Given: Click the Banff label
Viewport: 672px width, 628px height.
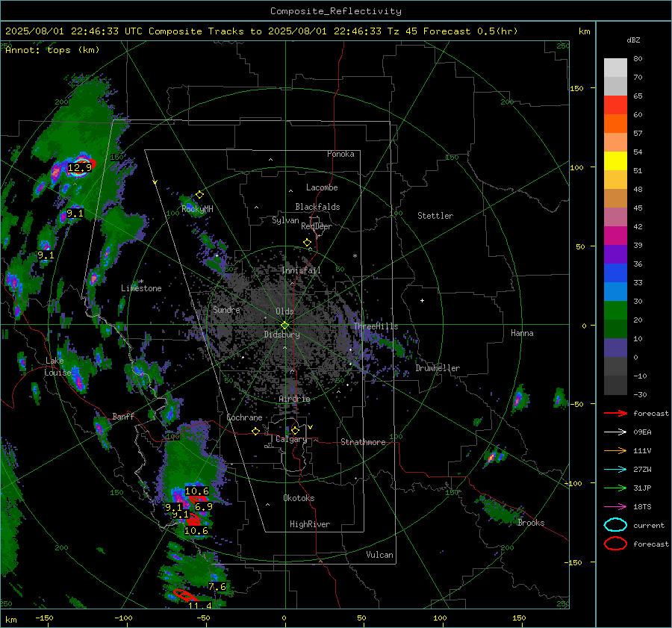Looking at the screenshot, I should click(123, 416).
